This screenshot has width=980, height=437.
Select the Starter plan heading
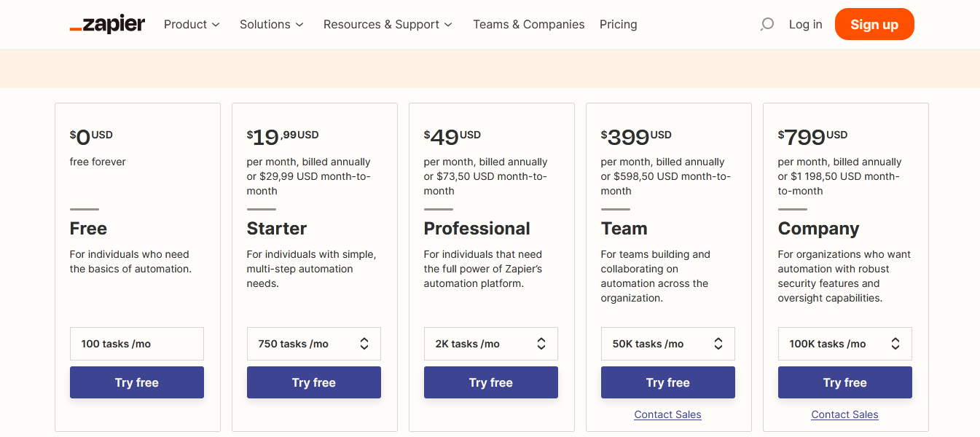277,229
